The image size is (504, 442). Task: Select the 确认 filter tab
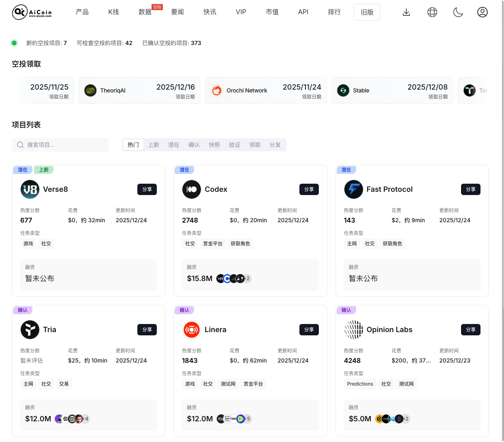tap(194, 144)
